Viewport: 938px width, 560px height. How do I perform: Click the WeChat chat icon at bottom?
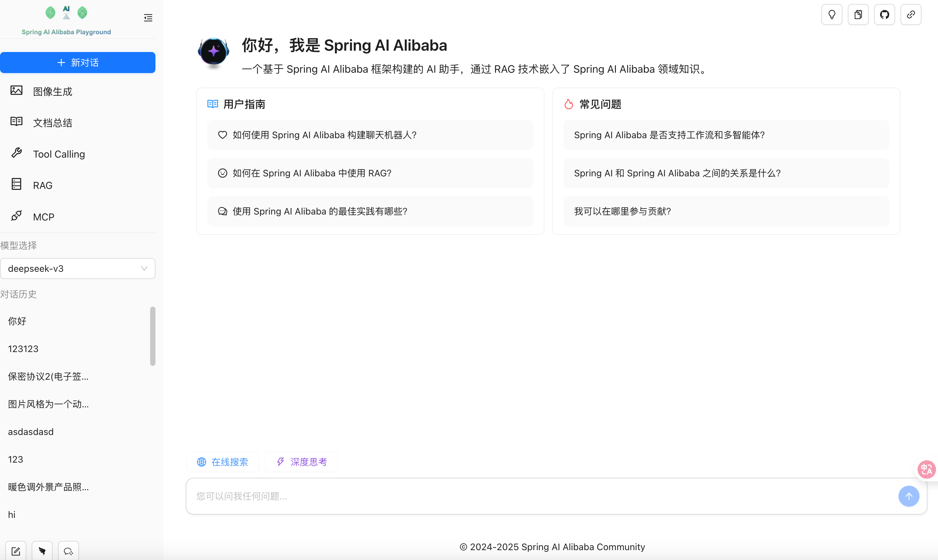[69, 550]
